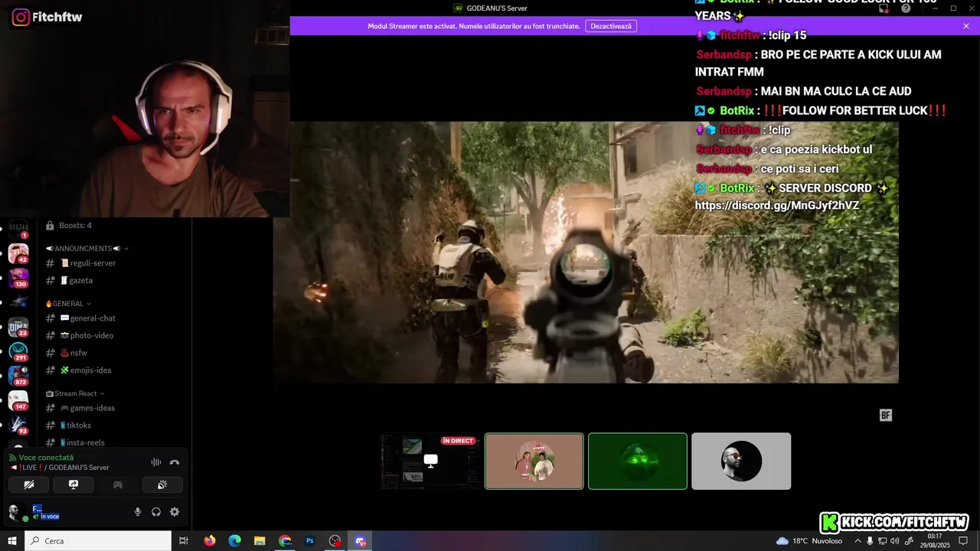Screen dimensions: 980x551
Task: Switch to Discord on the taskbar
Action: tap(361, 541)
